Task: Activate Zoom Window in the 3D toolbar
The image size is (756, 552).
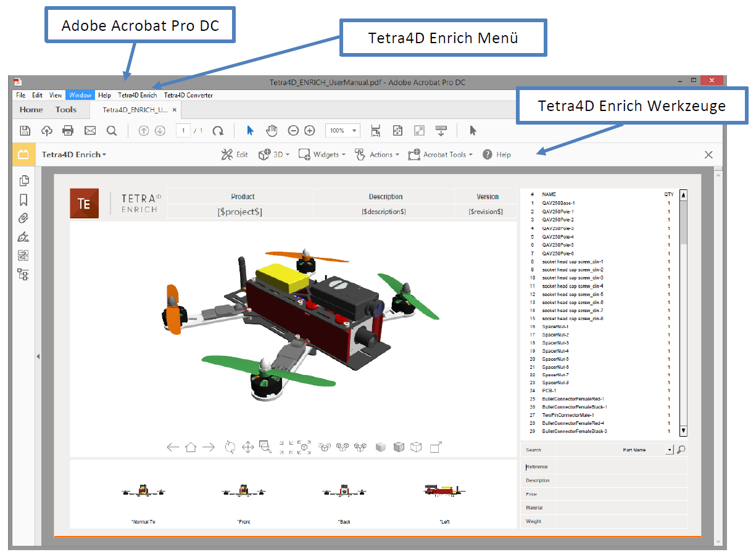Action: 266,447
